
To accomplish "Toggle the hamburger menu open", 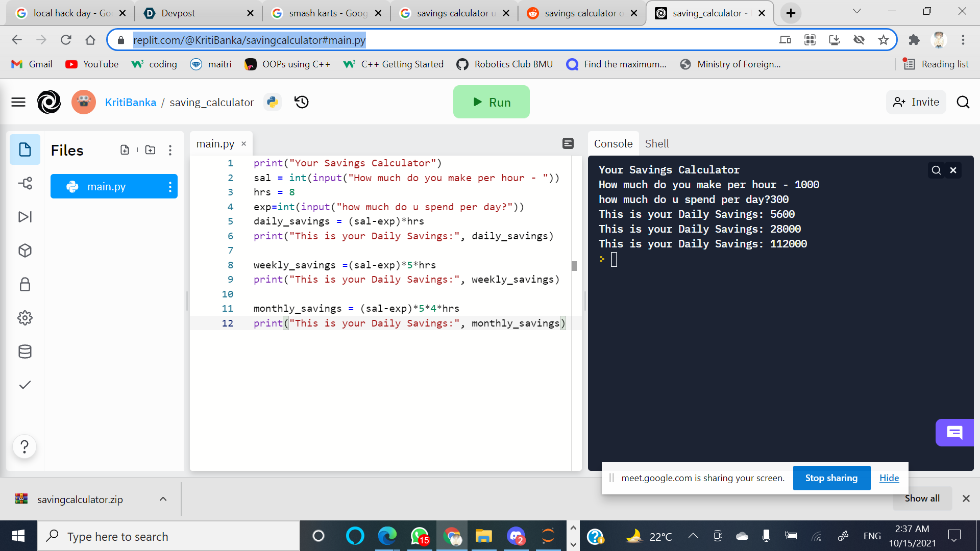I will (18, 102).
